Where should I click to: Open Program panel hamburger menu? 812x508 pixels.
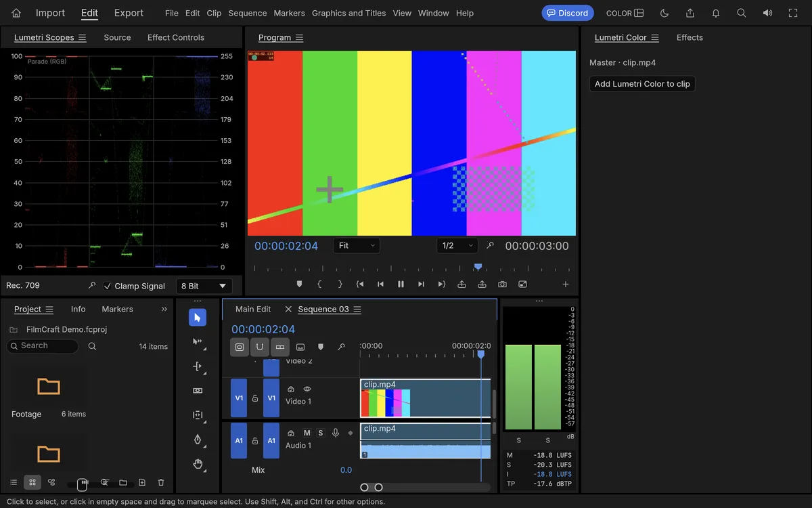[299, 37]
